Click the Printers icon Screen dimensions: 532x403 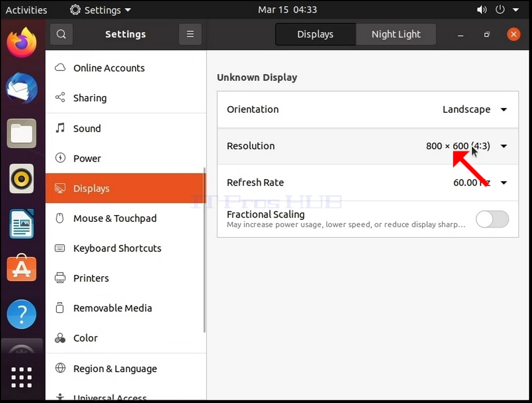tap(60, 278)
